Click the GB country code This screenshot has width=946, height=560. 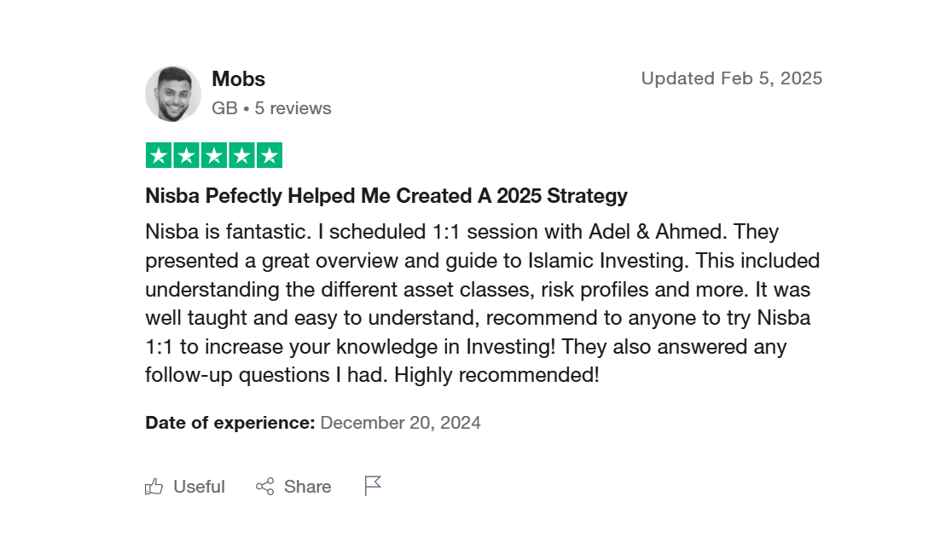[x=224, y=108]
